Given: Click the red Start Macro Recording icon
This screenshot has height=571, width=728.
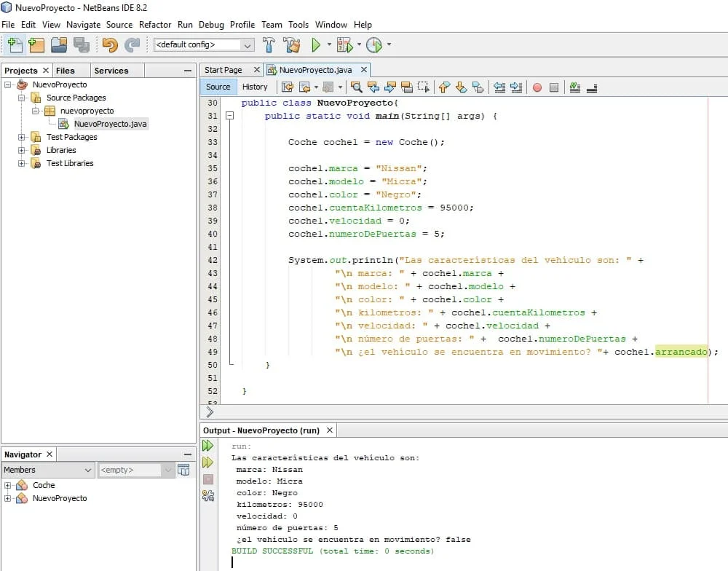Looking at the screenshot, I should pyautogui.click(x=537, y=87).
